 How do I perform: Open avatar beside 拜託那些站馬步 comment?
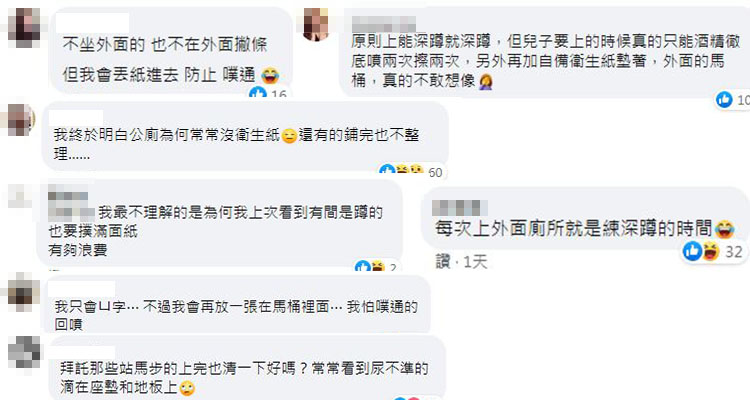coord(24,352)
